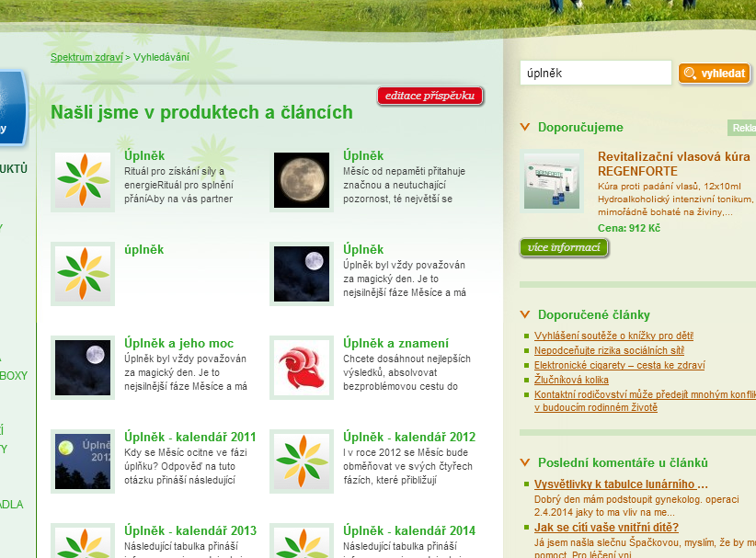Expand the Doporučujeme section arrow
The height and width of the screenshot is (558, 756).
click(x=525, y=128)
